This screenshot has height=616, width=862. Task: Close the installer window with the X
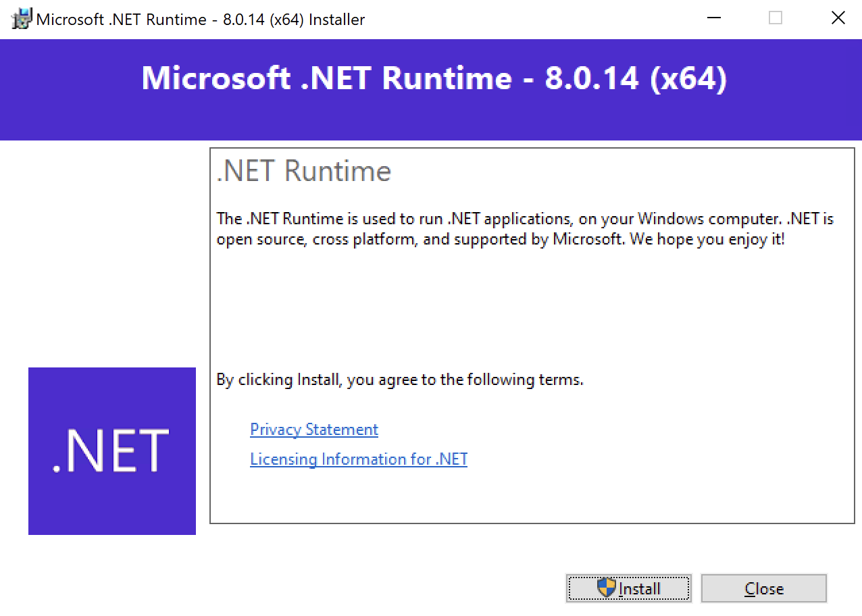click(x=838, y=19)
